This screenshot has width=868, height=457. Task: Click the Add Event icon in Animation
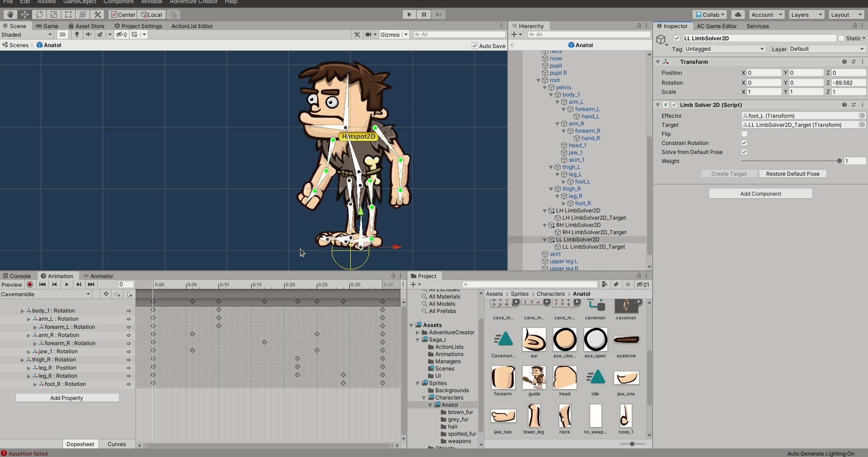(129, 294)
